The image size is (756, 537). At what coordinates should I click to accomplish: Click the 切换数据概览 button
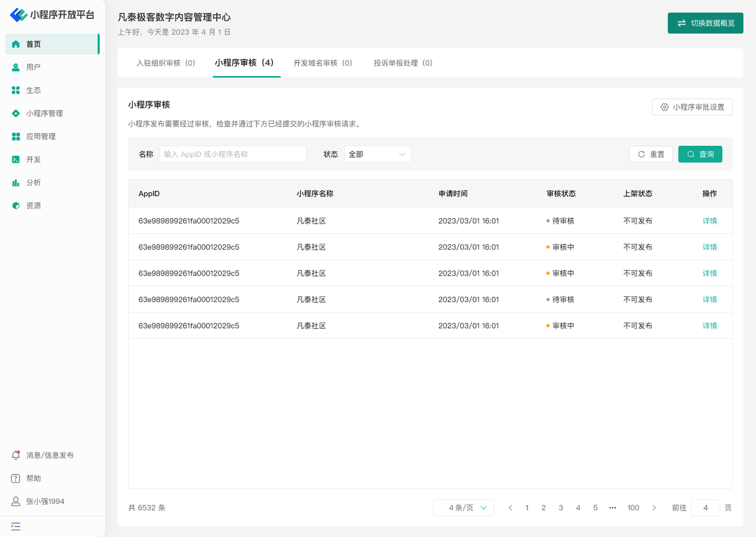[705, 23]
